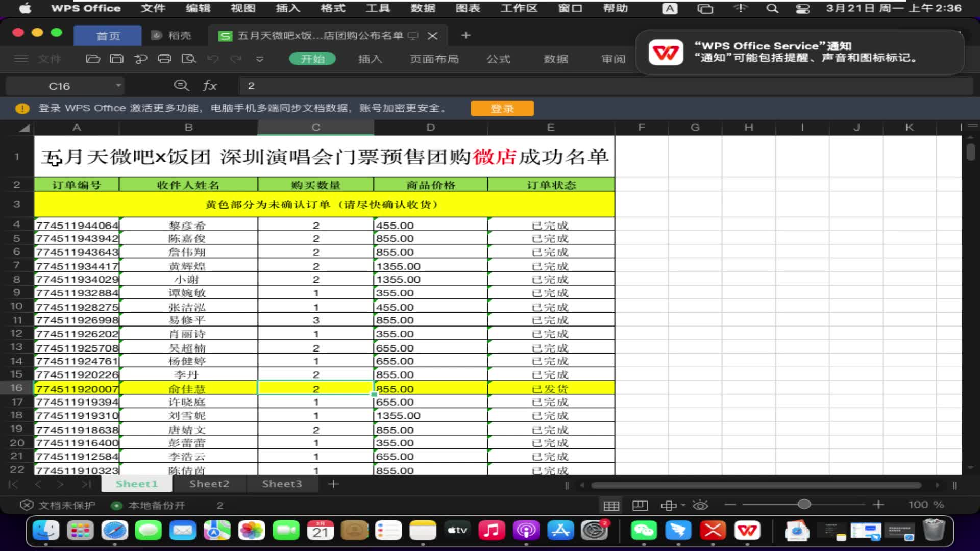Click the zoom out minus button

[x=730, y=505]
